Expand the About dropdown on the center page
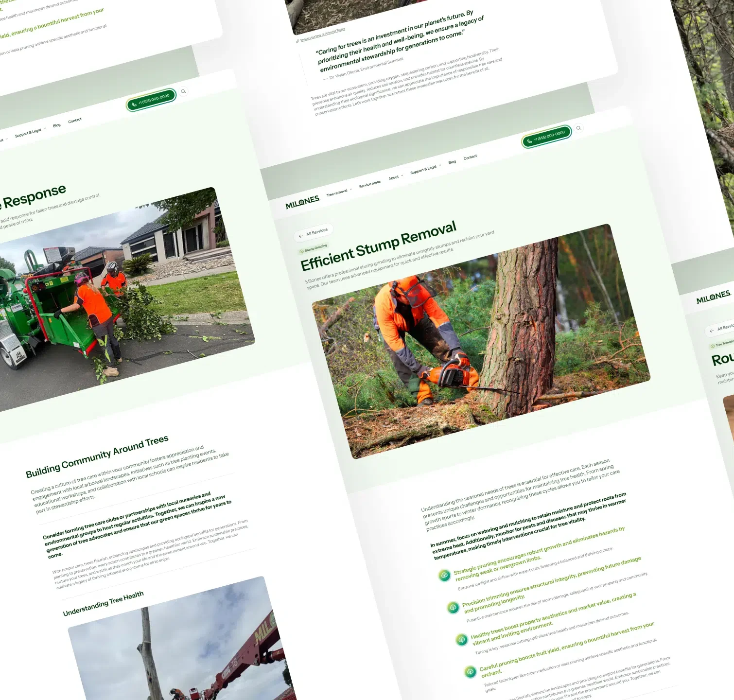This screenshot has height=700, width=734. click(396, 177)
